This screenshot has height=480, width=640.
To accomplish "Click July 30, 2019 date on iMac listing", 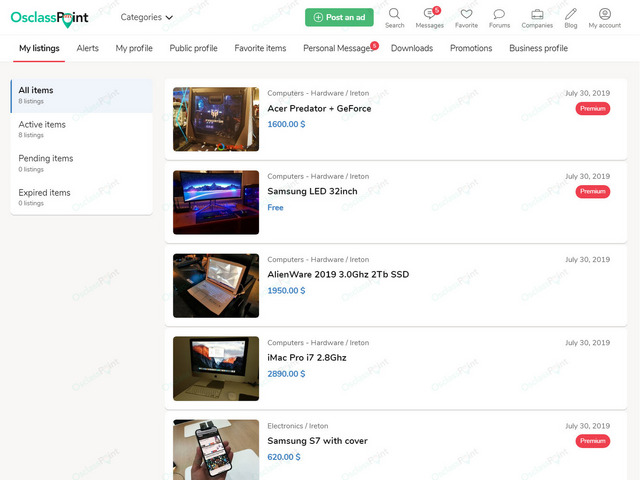I will pos(587,342).
